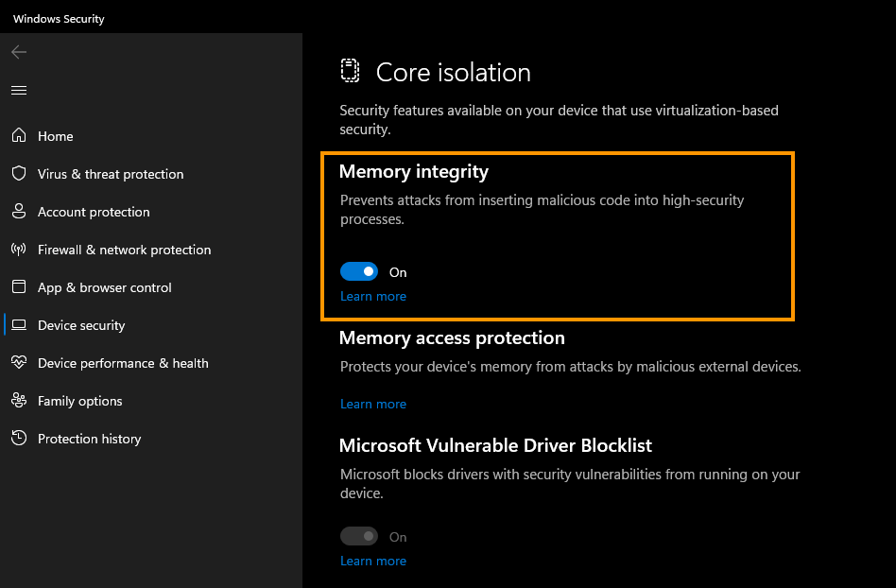Click the Core isolation chip icon
The width and height of the screenshot is (896, 588).
click(x=350, y=71)
